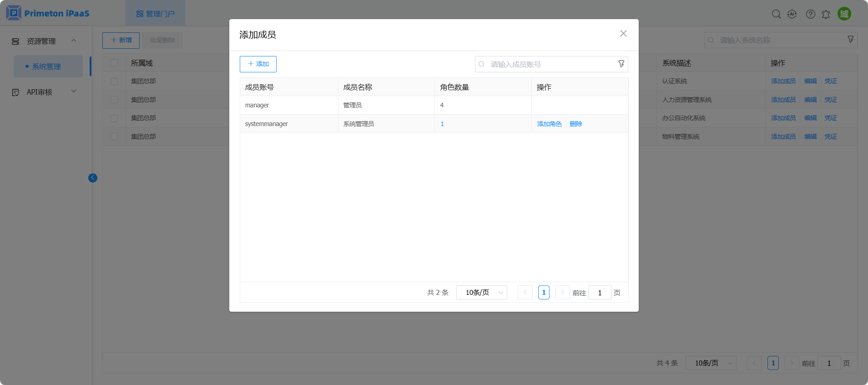Viewport: 868px width, 385px height.
Task: Close the 添加成员 dialog
Action: [623, 34]
